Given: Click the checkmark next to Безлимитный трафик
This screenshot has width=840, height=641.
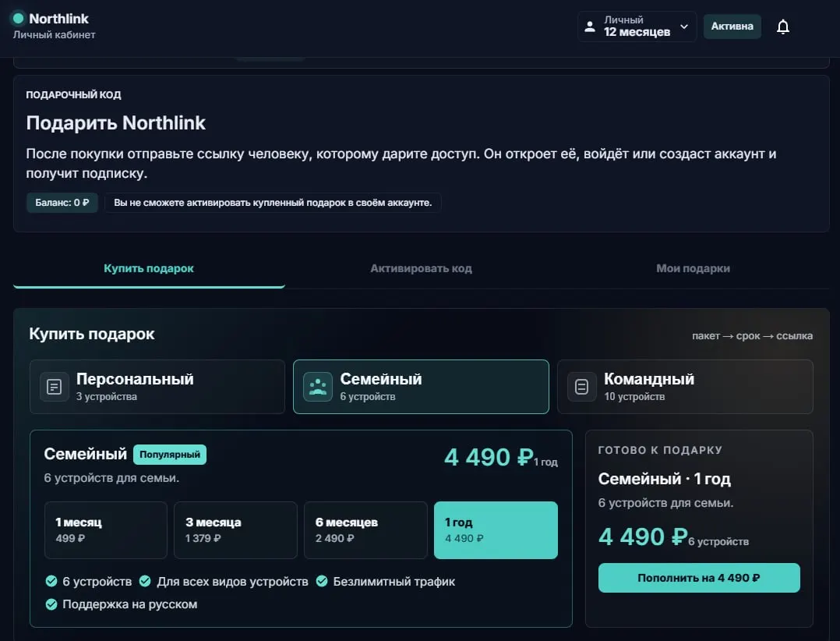Looking at the screenshot, I should click(x=321, y=581).
